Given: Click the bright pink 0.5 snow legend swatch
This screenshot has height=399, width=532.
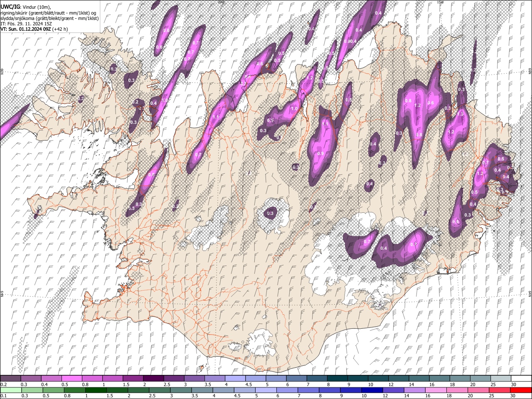Looking at the screenshot, I should point(71,379).
